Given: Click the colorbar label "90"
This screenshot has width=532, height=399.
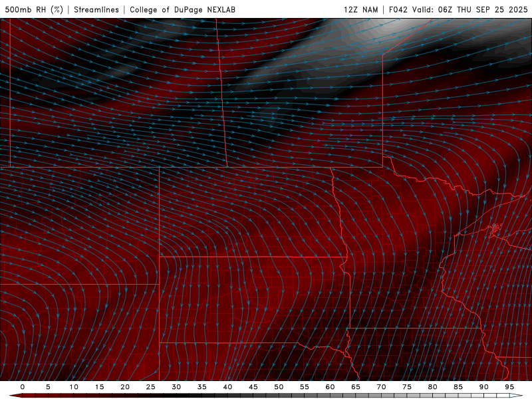Looking at the screenshot, I should [484, 387].
